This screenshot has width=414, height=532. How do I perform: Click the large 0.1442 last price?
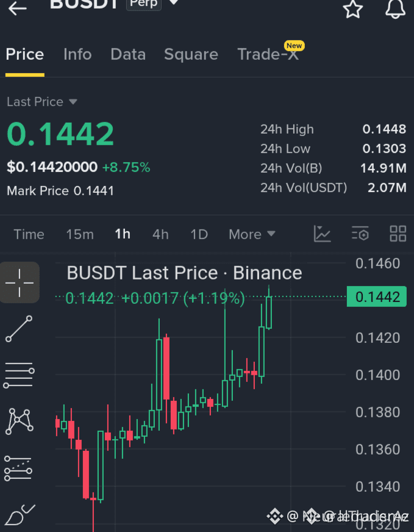[x=60, y=134]
